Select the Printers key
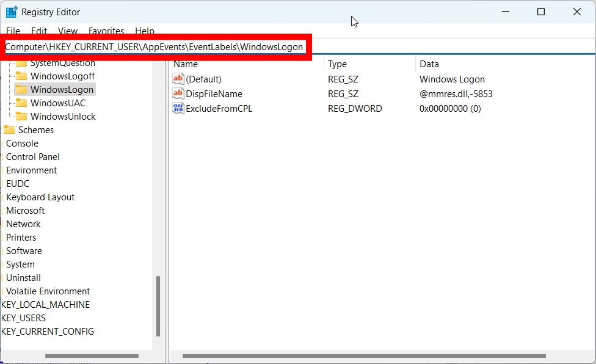The height and width of the screenshot is (364, 596). (21, 238)
